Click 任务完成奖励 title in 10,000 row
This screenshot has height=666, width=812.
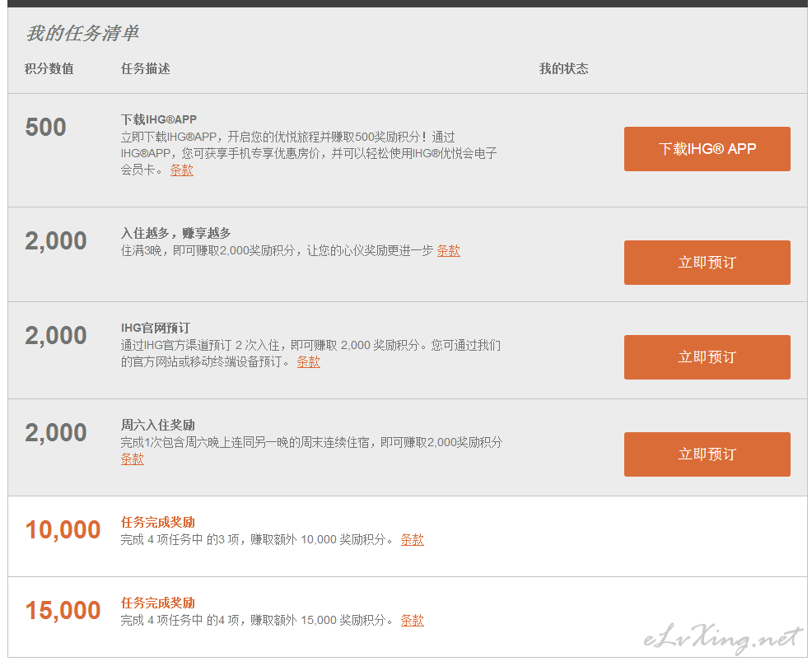tap(158, 522)
